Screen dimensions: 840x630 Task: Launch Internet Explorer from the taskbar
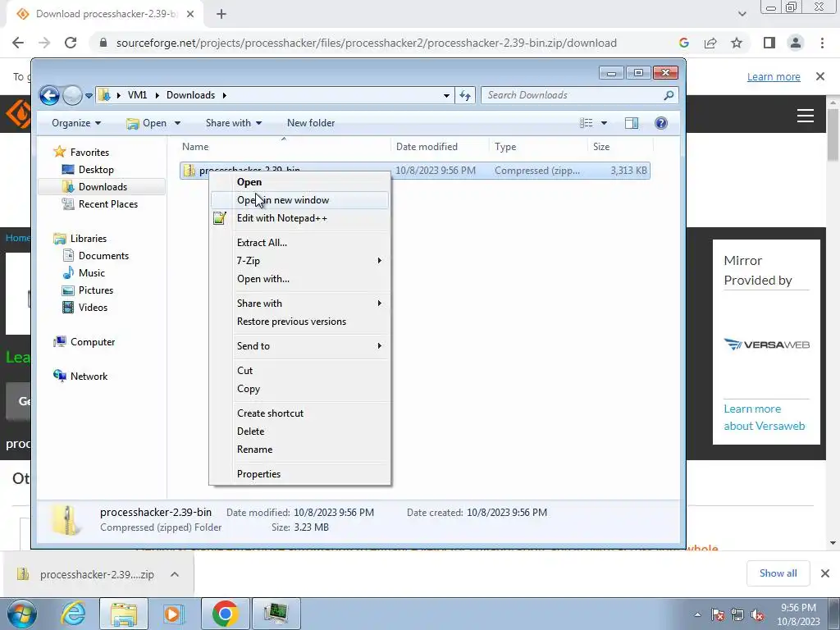point(73,614)
